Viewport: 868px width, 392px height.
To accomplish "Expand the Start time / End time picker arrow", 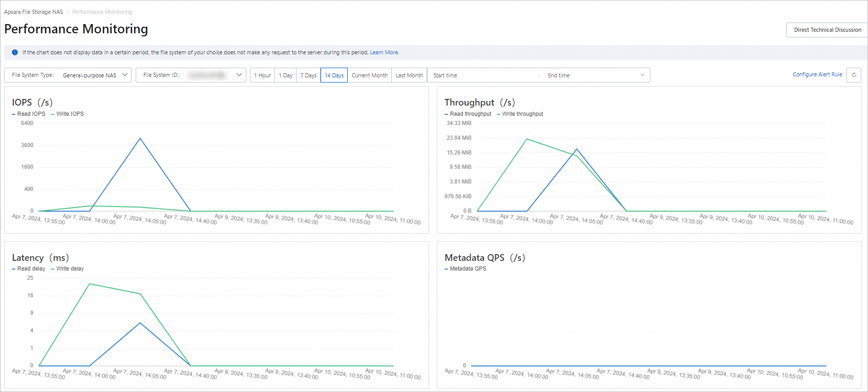I will (x=642, y=75).
